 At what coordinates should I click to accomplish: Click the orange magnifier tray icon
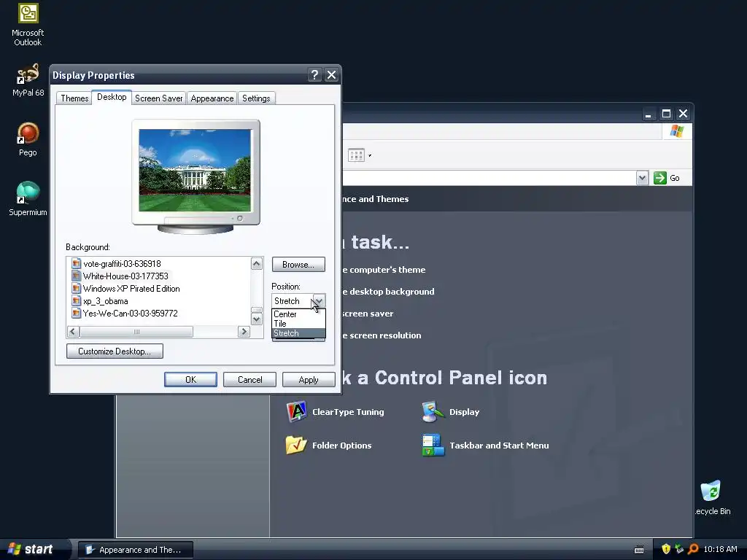[693, 549]
